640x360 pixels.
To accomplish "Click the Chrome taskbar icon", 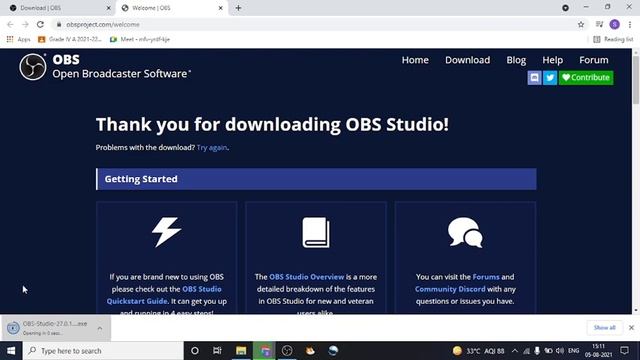I will (x=264, y=351).
